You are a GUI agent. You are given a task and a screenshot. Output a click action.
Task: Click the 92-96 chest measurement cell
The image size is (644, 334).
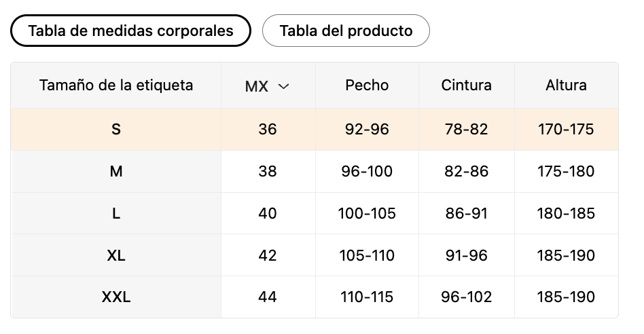tap(367, 130)
